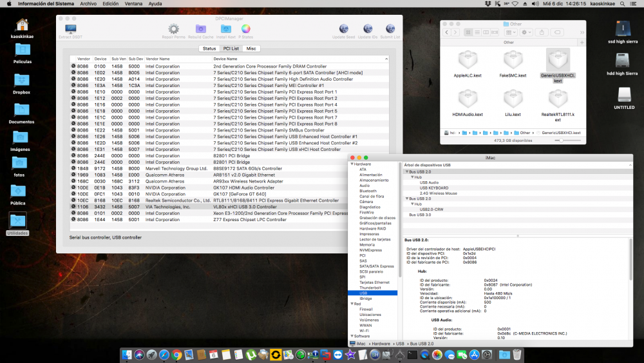Switch Finder to cover flow view
This screenshot has height=363, width=644.
(x=495, y=32)
